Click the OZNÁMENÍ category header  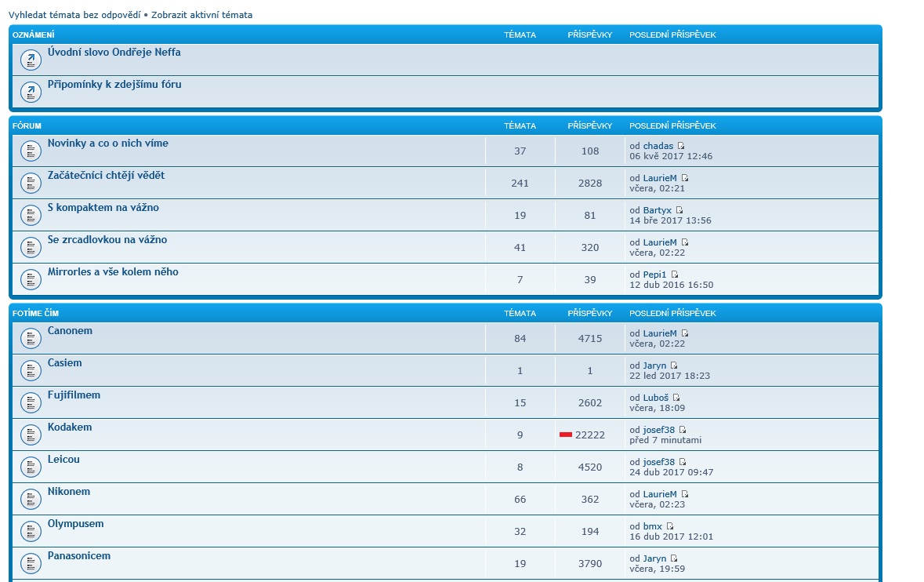[33, 35]
